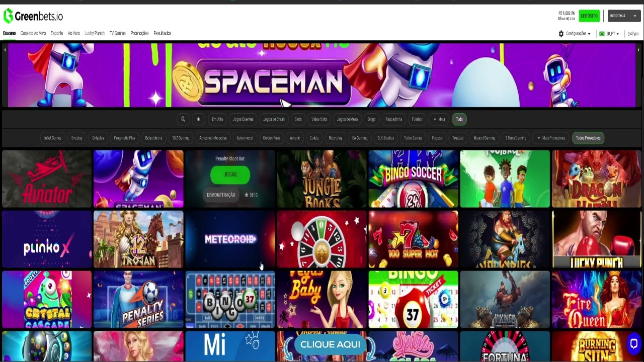644x362 pixels.
Task: Select the Jogos de Crash filter
Action: tap(274, 119)
